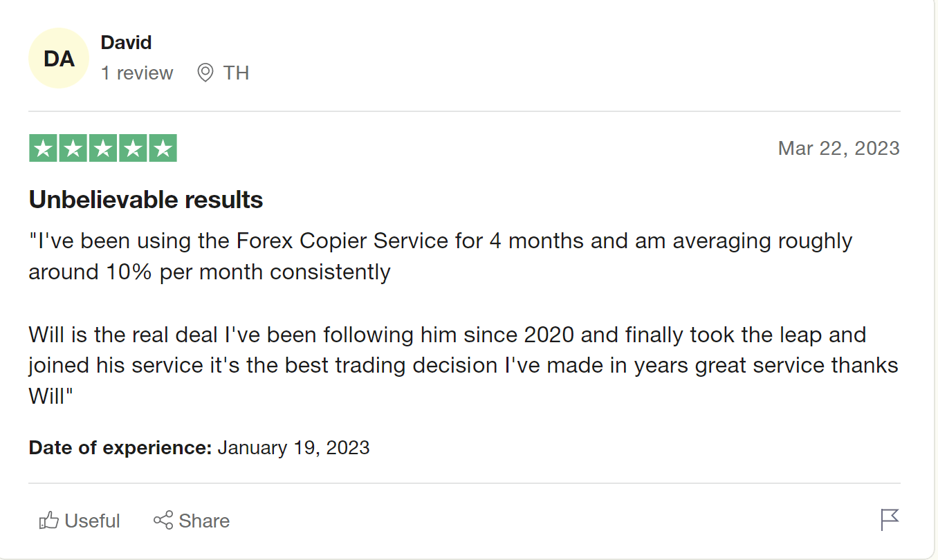Click the paragraph starting Will is the real deal
This screenshot has width=938, height=560.
click(463, 365)
